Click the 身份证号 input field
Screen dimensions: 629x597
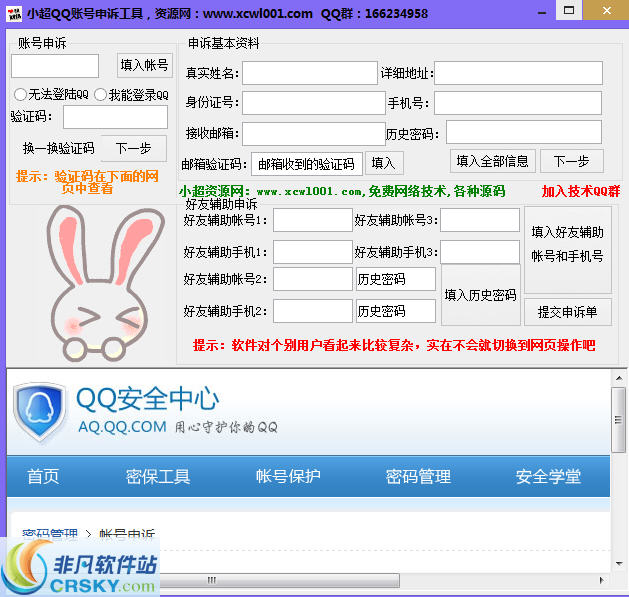(314, 103)
